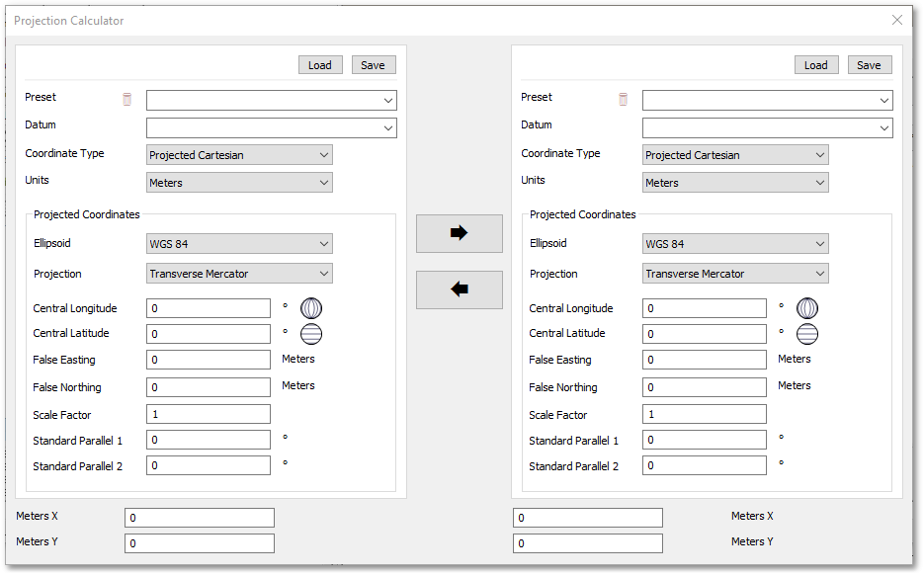
Task: Click left panel Standard Parallel 2 field
Action: click(208, 465)
